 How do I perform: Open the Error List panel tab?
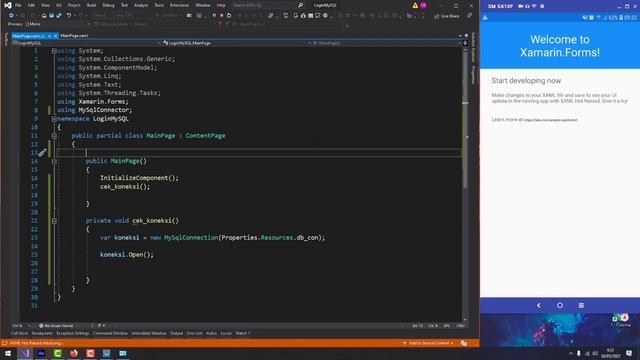click(x=195, y=333)
